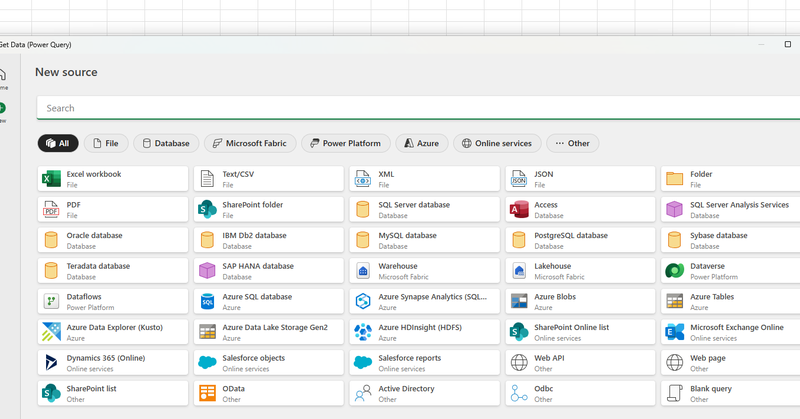
Task: Switch to Microsoft Fabric filter
Action: click(250, 143)
